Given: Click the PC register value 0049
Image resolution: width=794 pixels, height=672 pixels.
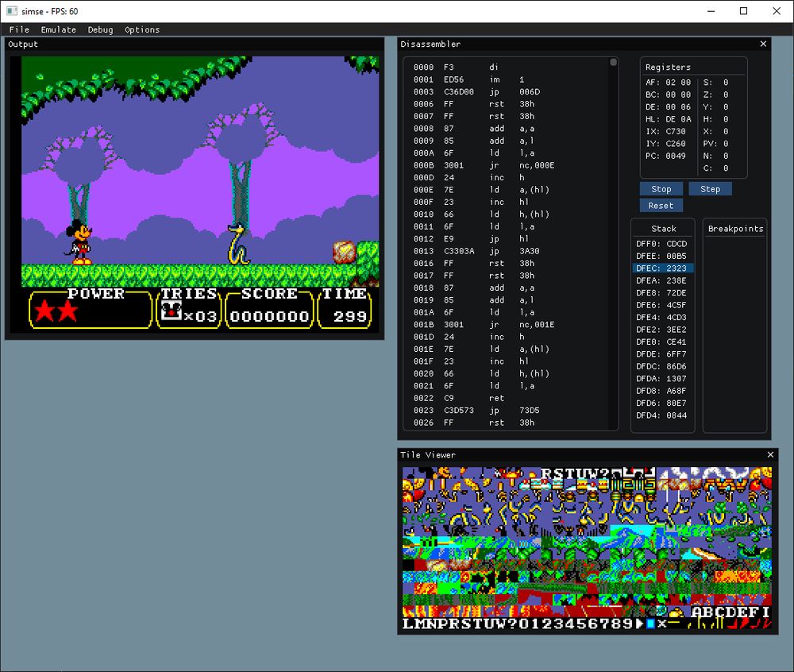Looking at the screenshot, I should click(676, 156).
